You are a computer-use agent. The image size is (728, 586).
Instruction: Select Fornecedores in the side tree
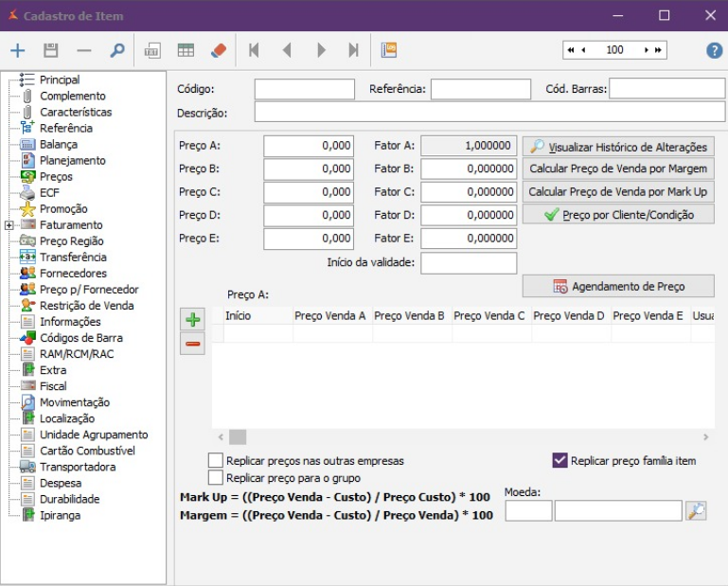[73, 274]
